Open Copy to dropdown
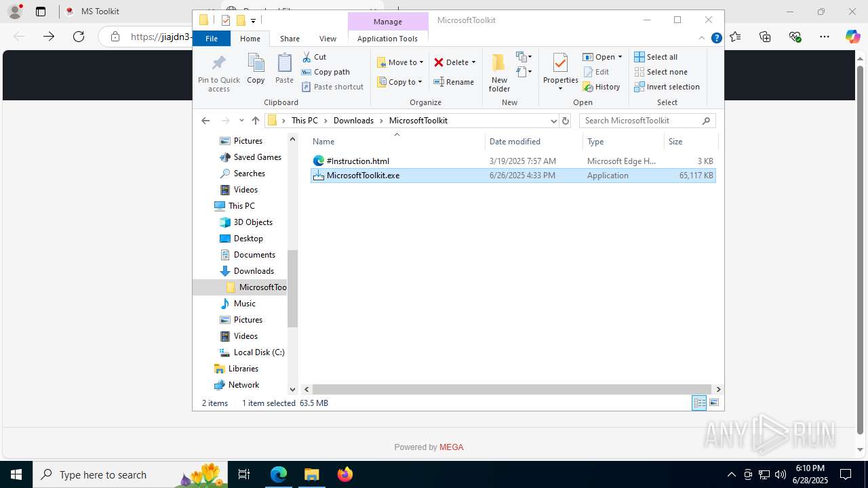 [x=399, y=82]
